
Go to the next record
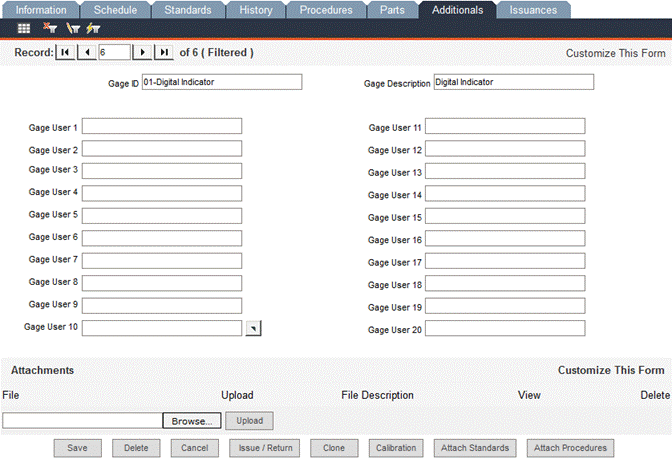(x=143, y=52)
